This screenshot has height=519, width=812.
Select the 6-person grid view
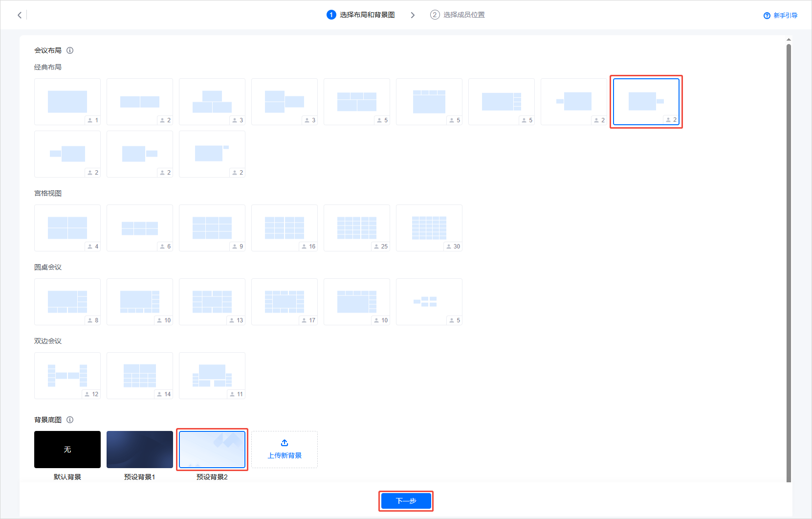[x=140, y=228]
